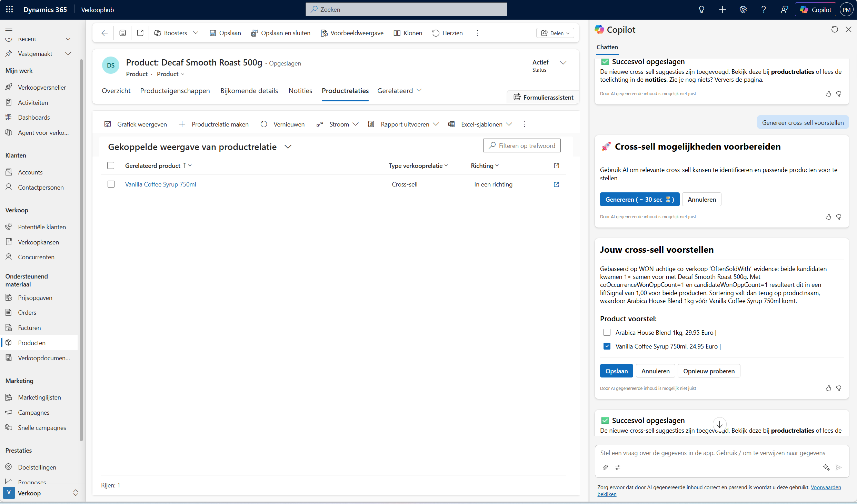Expand the Actief status chevron
This screenshot has height=504, width=857.
click(563, 63)
